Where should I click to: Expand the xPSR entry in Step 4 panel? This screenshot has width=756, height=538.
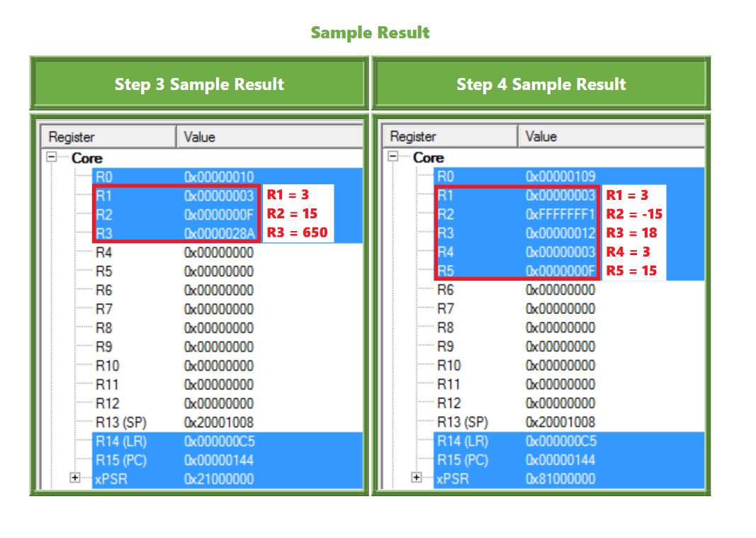point(417,478)
